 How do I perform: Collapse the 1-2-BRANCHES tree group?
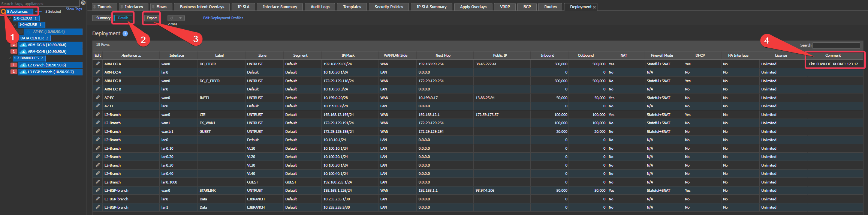click(10, 58)
